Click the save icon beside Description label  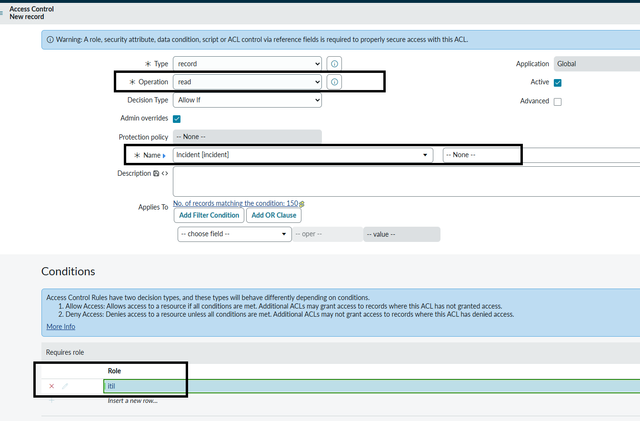click(x=156, y=174)
